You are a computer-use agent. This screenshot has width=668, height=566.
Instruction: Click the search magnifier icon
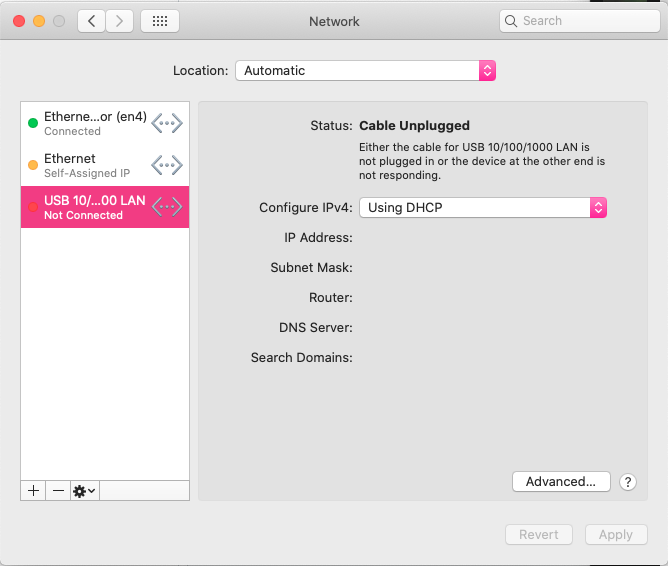click(x=510, y=21)
